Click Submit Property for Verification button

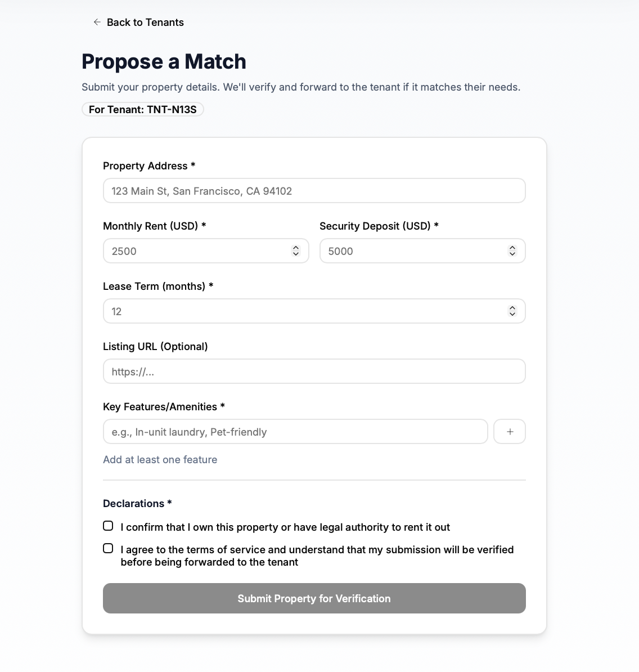[314, 598]
